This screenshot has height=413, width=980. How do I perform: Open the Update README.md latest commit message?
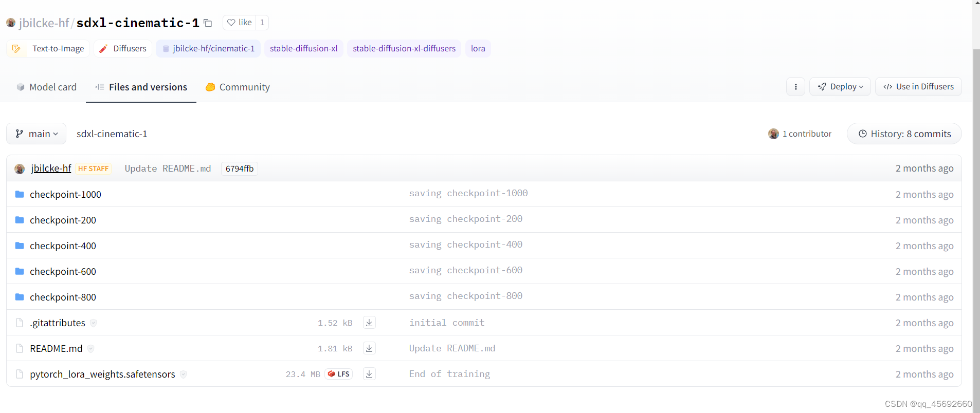[168, 168]
